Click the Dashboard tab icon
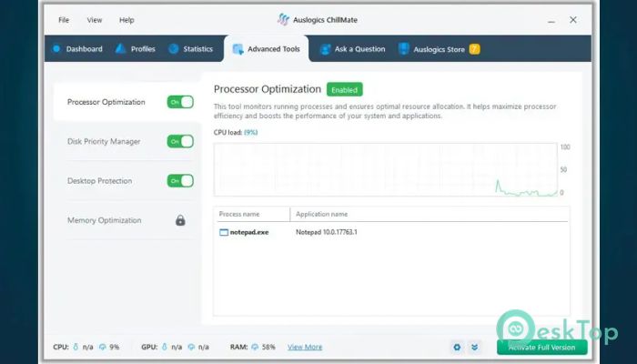 click(56, 49)
